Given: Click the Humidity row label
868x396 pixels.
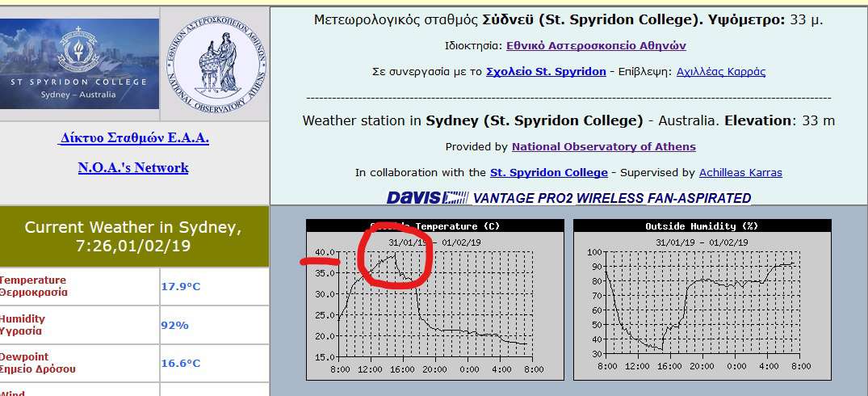Looking at the screenshot, I should coord(23,325).
